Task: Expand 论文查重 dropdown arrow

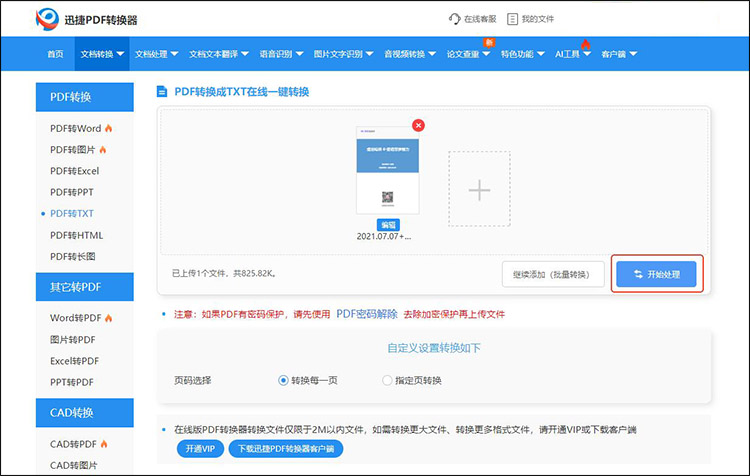Action: 486,54
